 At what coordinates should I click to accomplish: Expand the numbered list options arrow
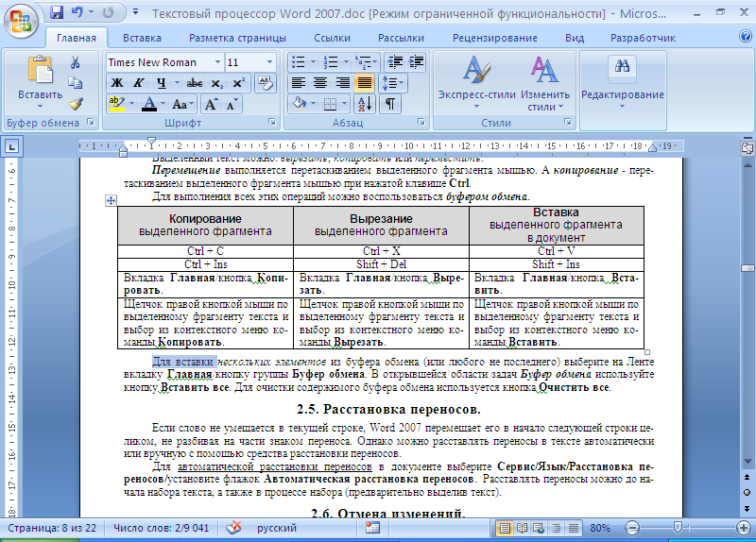(x=346, y=62)
